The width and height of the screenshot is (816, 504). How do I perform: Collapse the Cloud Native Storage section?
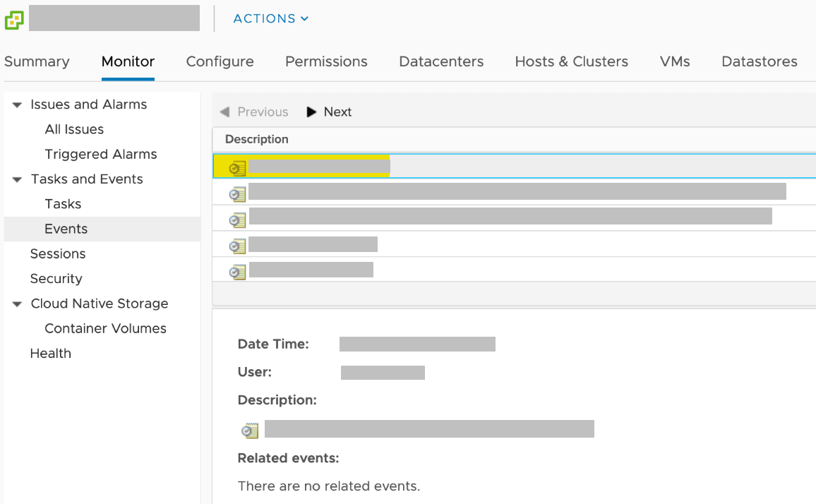[x=18, y=304]
